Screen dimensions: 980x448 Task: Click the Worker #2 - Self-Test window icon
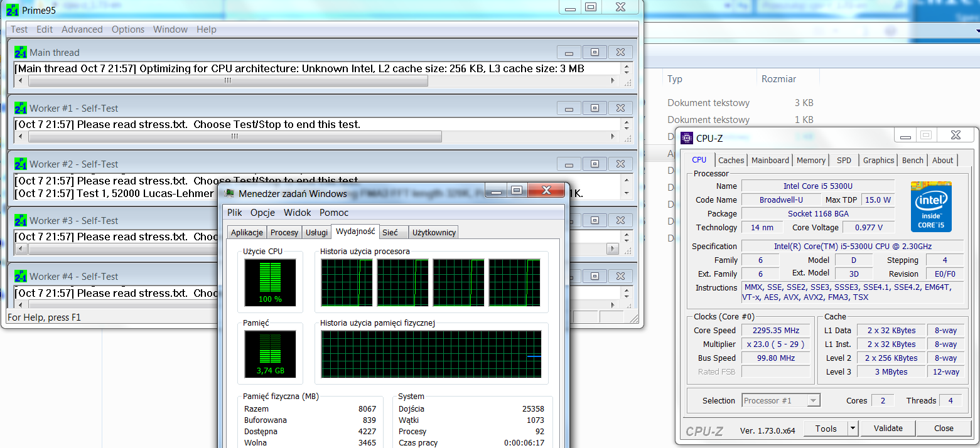pos(21,164)
